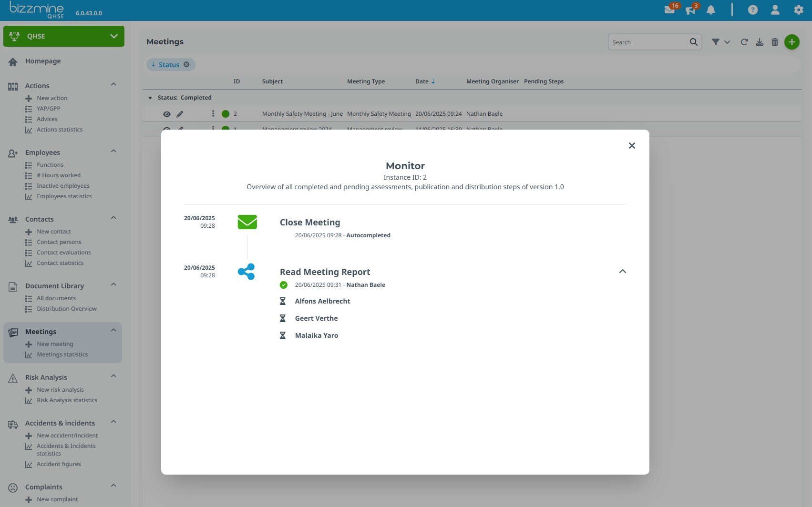Viewport: 812px width, 507px height.
Task: Click New meeting in the sidebar
Action: tap(55, 344)
